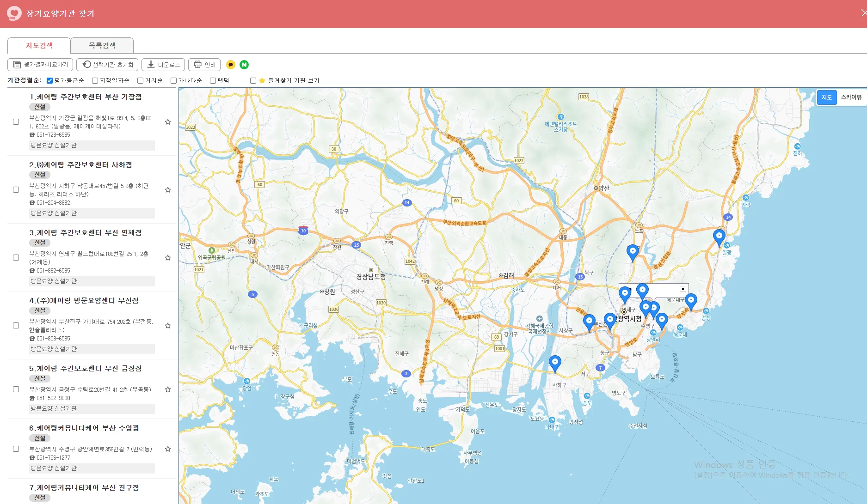This screenshot has height=504, width=867.
Task: Share via the yellow KakaoTalk icon
Action: (231, 65)
